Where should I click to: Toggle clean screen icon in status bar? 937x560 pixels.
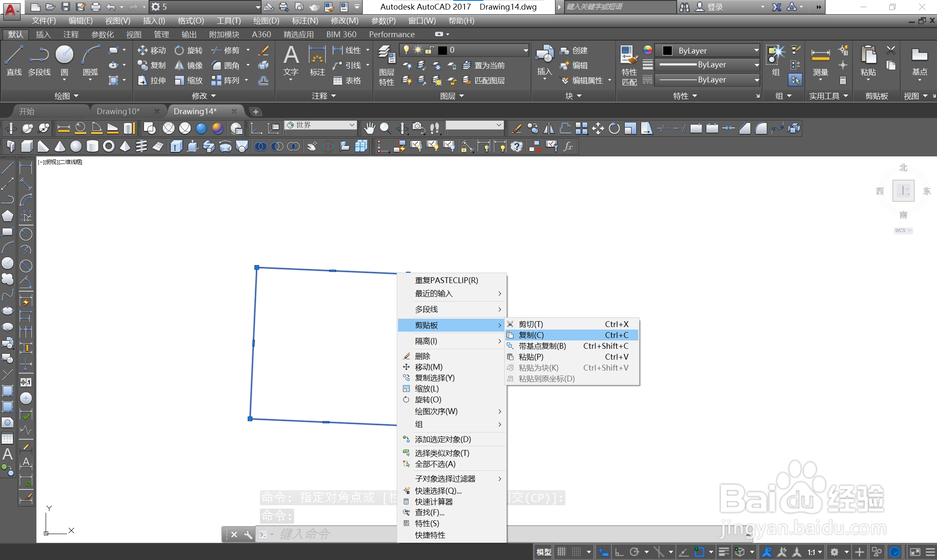tap(915, 552)
